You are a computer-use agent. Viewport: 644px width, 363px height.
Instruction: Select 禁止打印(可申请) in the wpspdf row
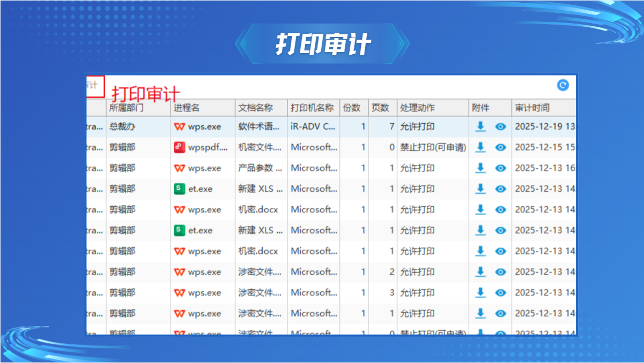(x=433, y=147)
